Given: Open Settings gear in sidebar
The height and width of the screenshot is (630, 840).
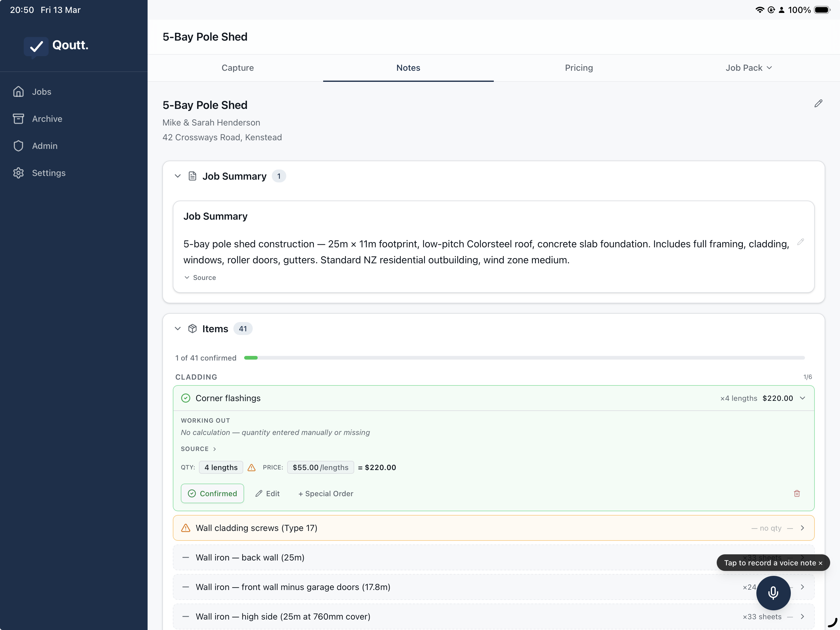Looking at the screenshot, I should tap(18, 173).
